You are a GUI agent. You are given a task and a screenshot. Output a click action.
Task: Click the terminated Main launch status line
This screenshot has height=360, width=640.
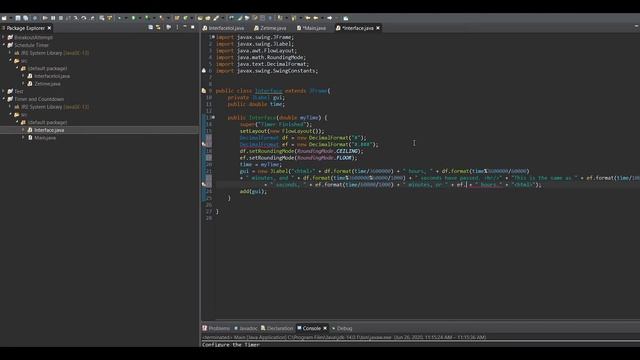(344, 337)
